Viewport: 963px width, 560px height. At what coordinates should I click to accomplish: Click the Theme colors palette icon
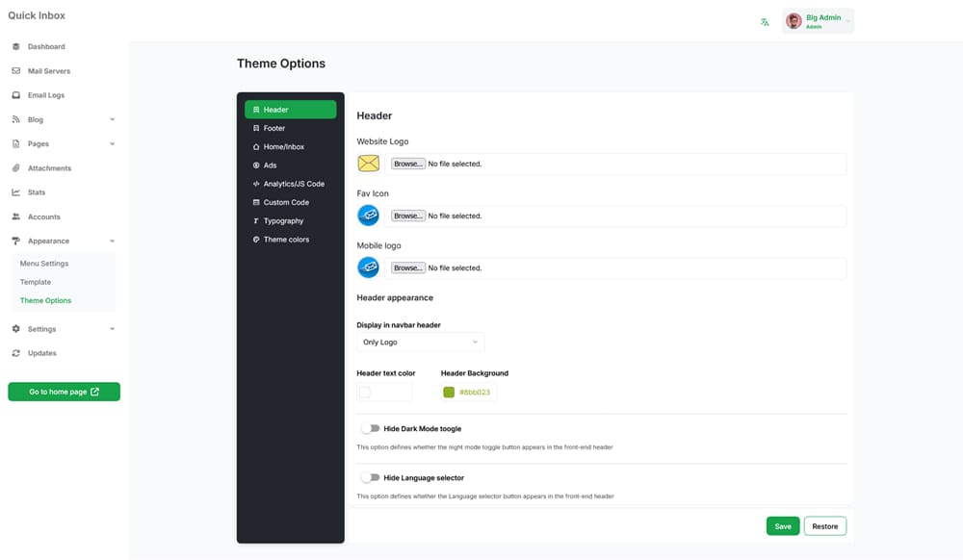point(256,240)
